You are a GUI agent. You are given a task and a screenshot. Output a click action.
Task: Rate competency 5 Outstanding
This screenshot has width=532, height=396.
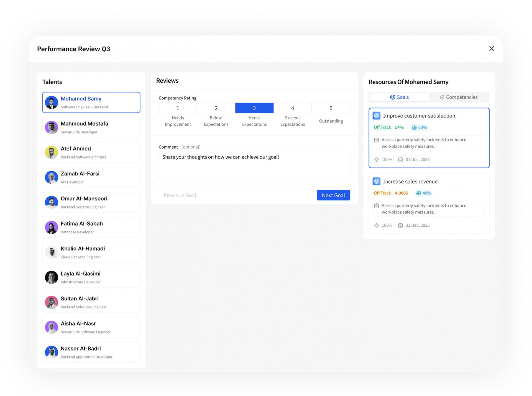tap(331, 108)
